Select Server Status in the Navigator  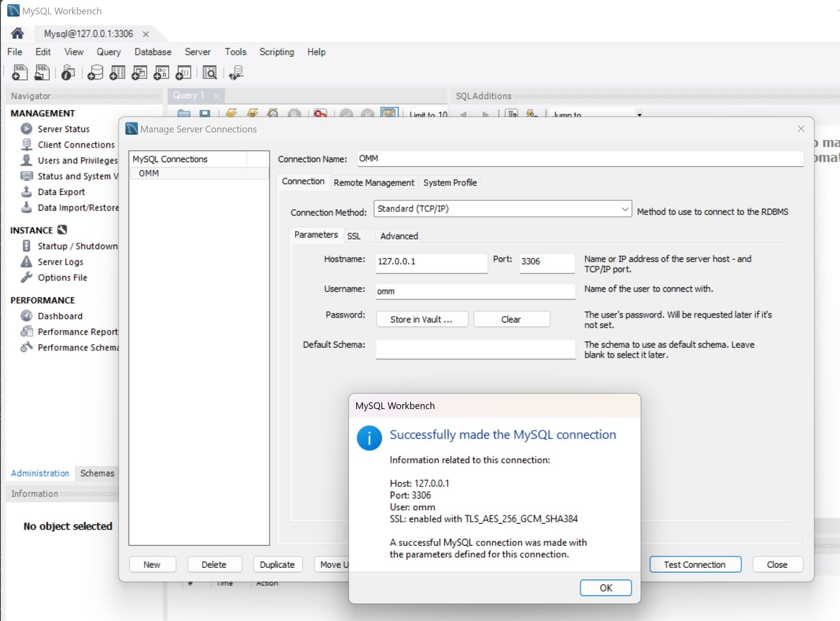[x=63, y=129]
